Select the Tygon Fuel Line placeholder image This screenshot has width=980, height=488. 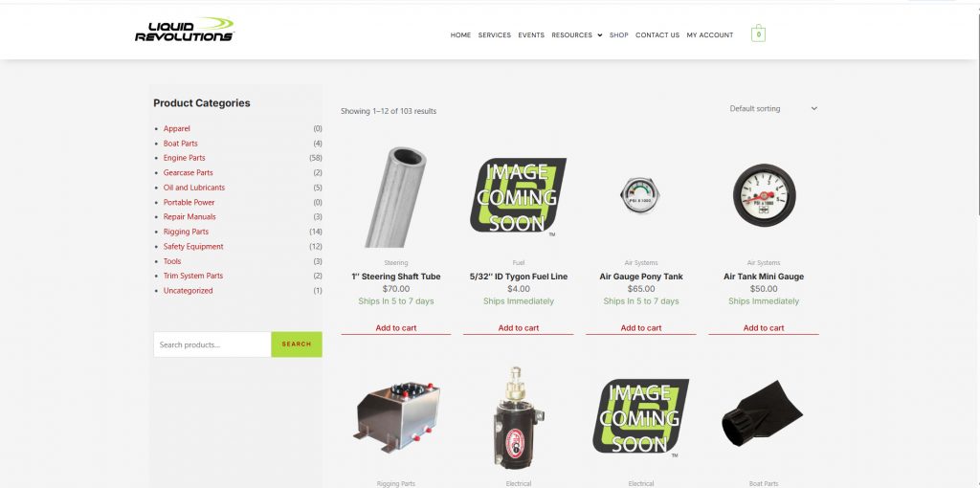[x=518, y=197]
